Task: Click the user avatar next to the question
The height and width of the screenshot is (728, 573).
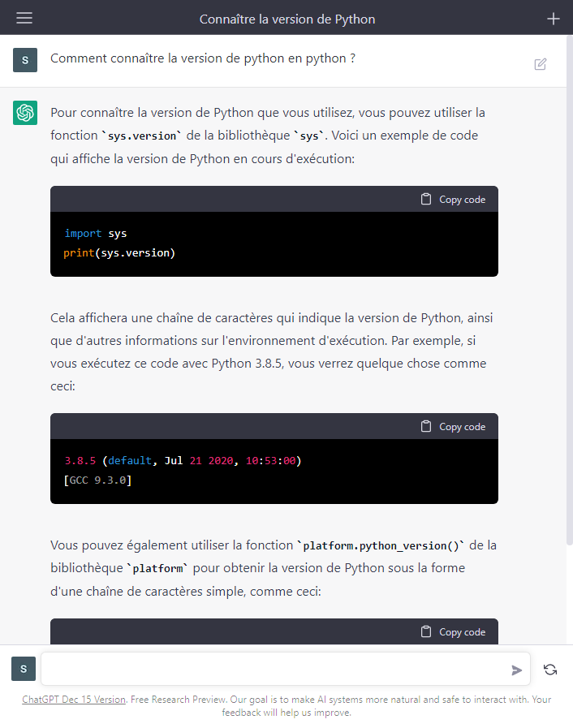Action: coord(24,60)
